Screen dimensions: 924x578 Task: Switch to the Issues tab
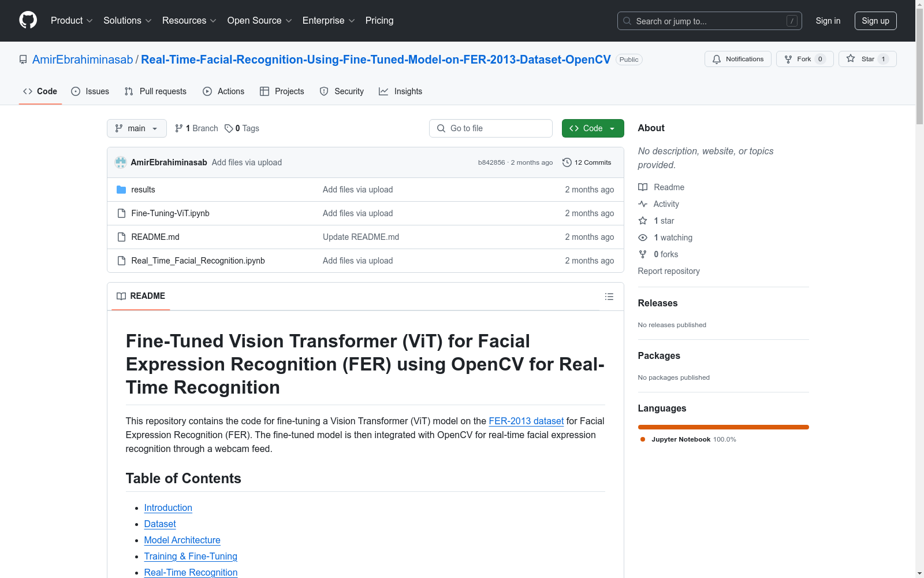[x=90, y=91]
